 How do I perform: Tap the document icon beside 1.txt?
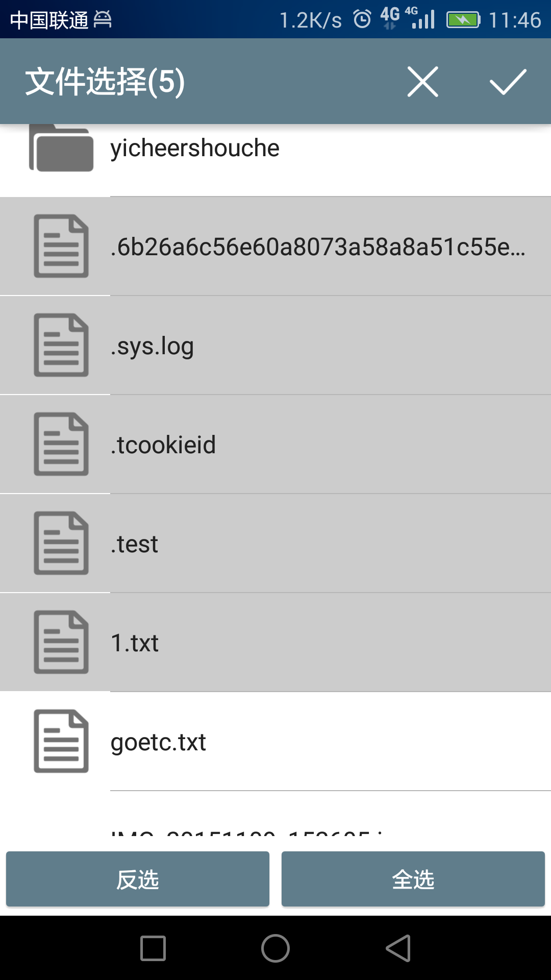[61, 642]
